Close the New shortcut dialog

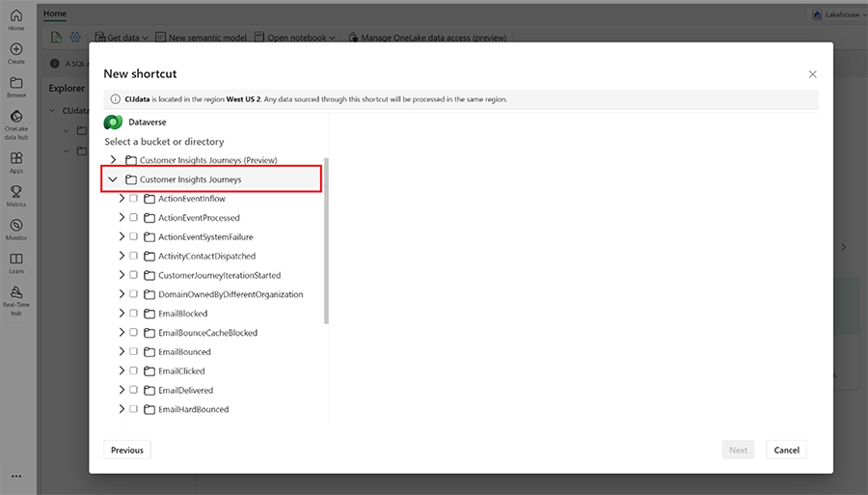[812, 74]
